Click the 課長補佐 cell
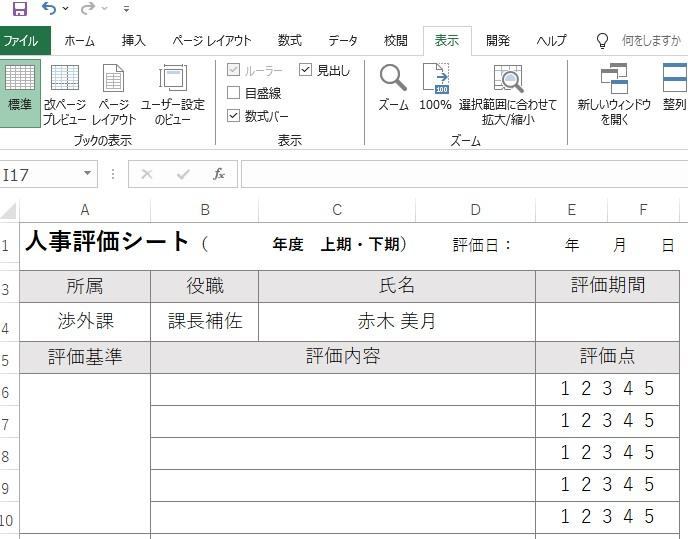688x539 pixels. pos(204,322)
